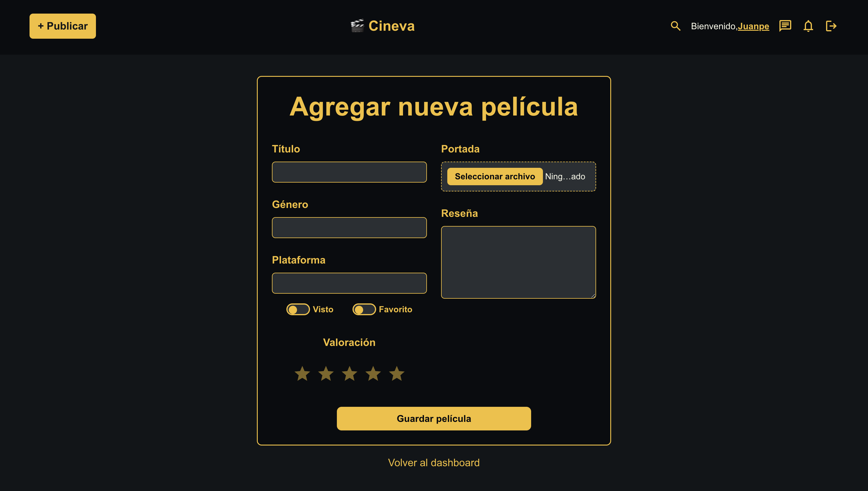The width and height of the screenshot is (868, 491).
Task: Focus the Género input field
Action: coord(349,228)
